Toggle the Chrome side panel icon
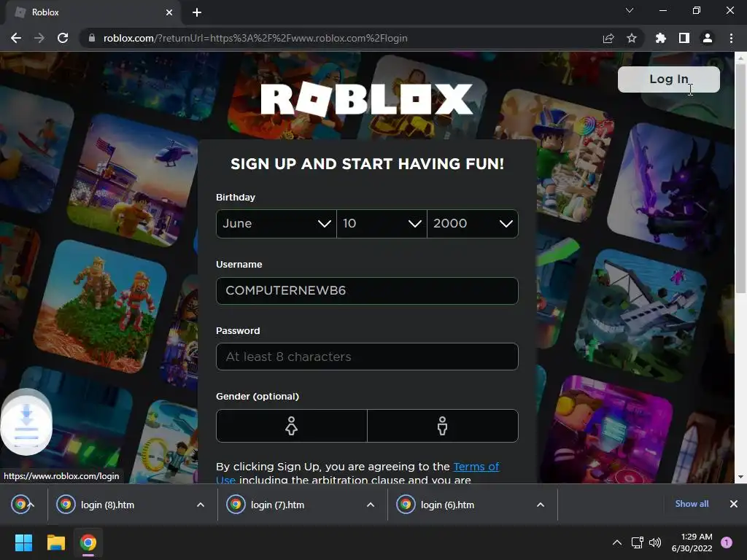 684,38
